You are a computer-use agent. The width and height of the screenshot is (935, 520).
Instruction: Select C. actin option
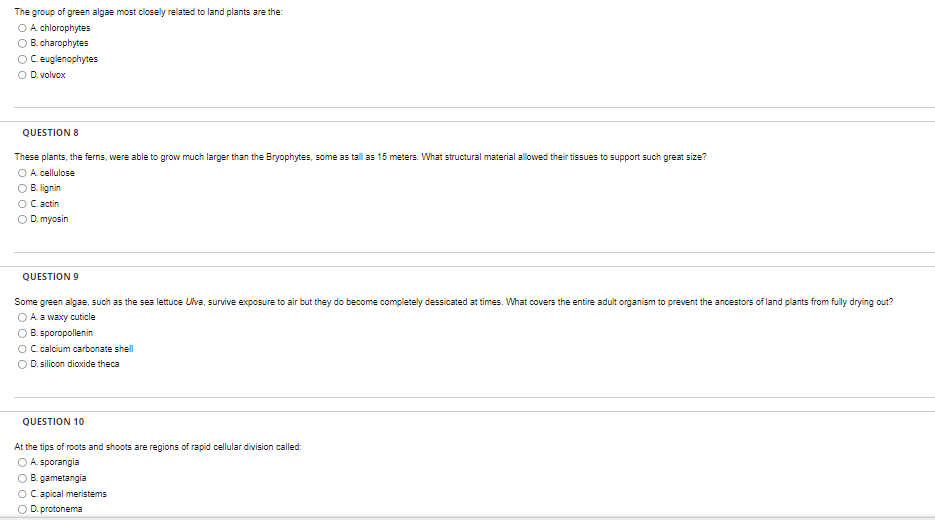click(x=22, y=204)
